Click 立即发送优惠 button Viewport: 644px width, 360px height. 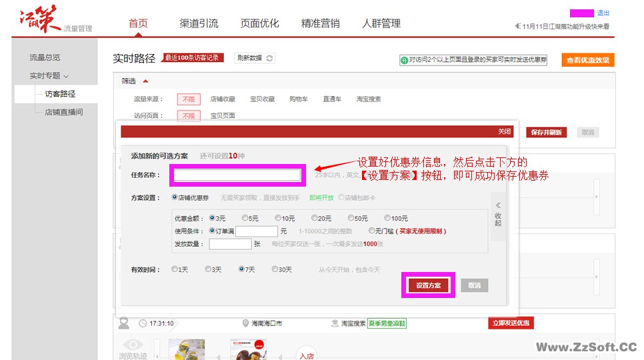[x=511, y=323]
